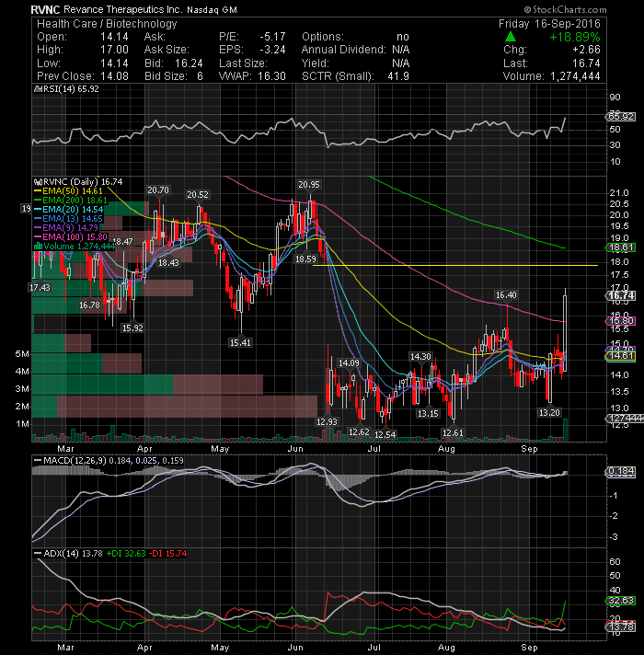Click the 15.41 low price label
This screenshot has width=644, height=655.
[240, 343]
